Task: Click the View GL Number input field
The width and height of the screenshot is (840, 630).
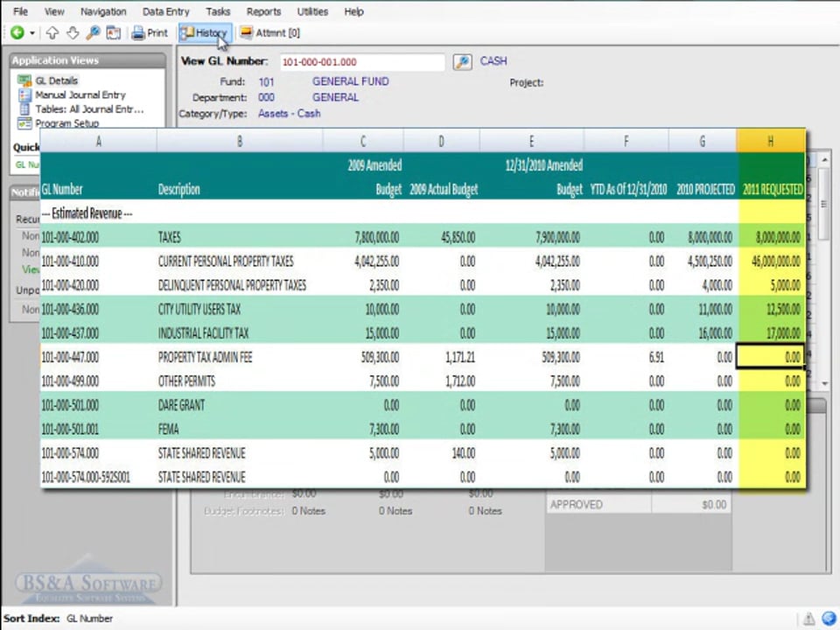Action: click(361, 62)
